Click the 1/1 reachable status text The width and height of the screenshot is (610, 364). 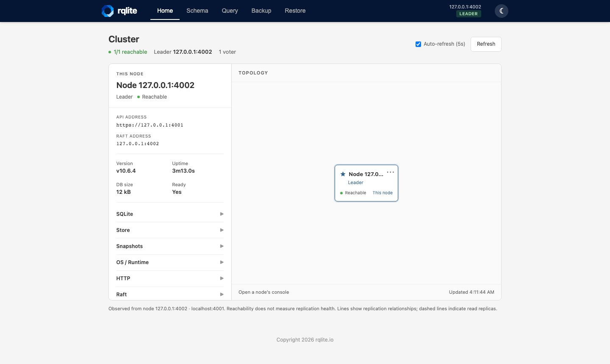click(130, 52)
